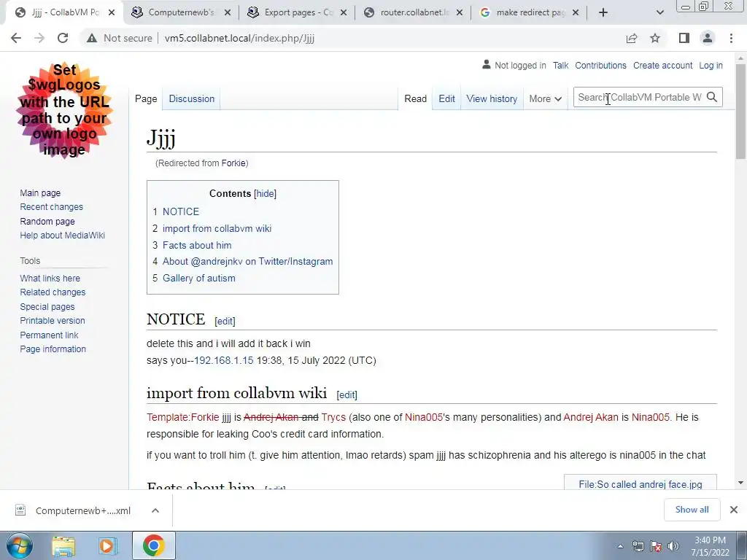Close the Export pages tab

(x=344, y=13)
